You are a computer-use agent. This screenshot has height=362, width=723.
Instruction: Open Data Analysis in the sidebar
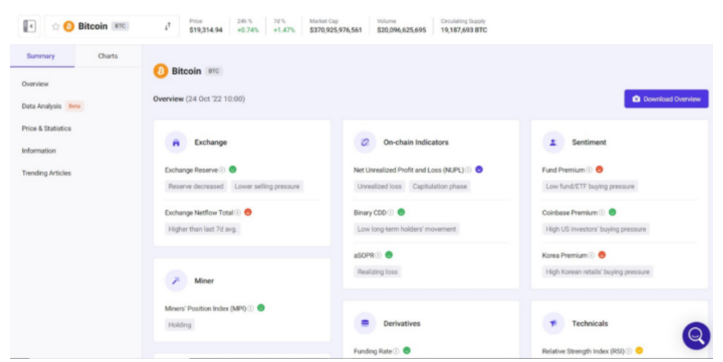[41, 106]
